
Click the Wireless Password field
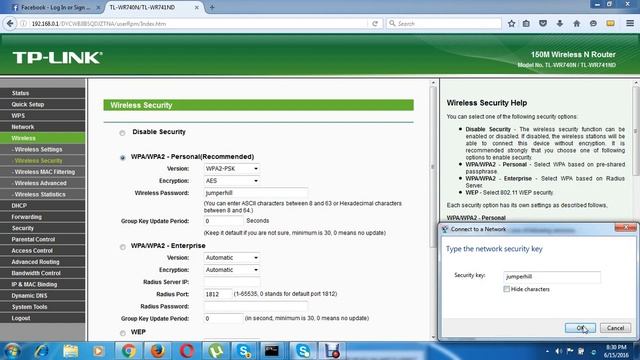(256, 193)
